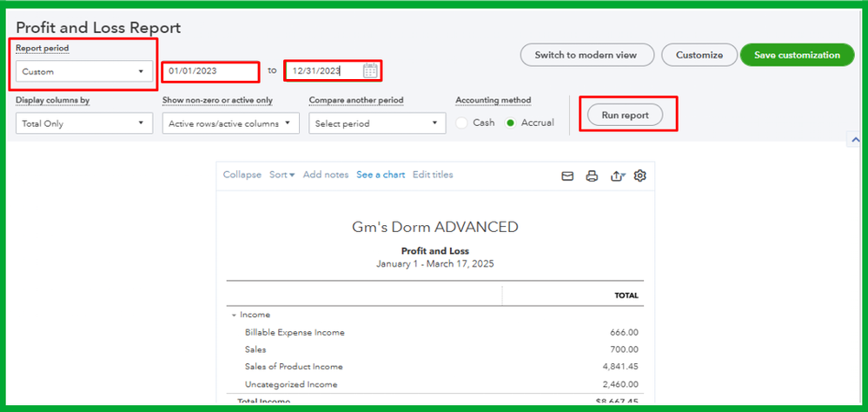868x412 pixels.
Task: Click the 700.00 amount
Action: click(x=623, y=349)
